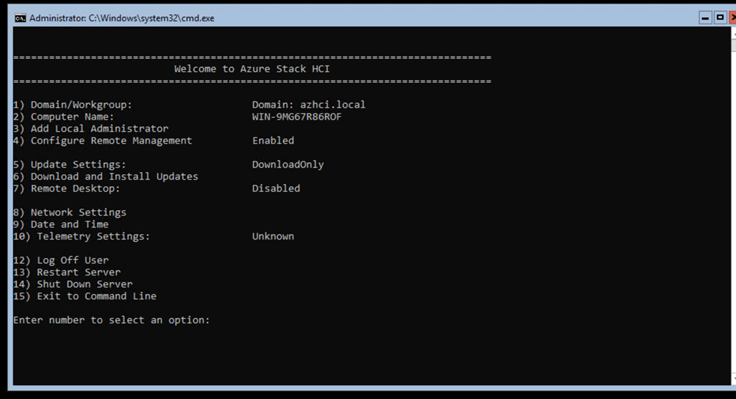
Task: Click the '10) Telemetry Settings:' line
Action: click(82, 236)
